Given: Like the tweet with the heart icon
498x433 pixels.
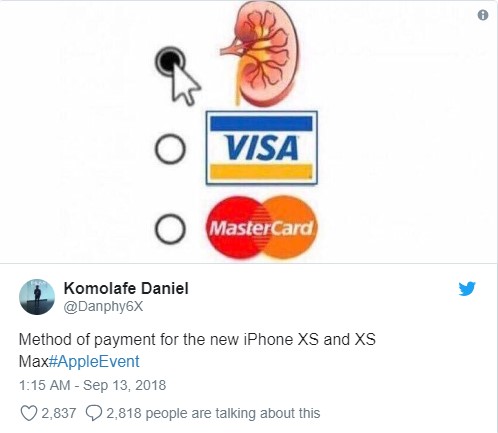Looking at the screenshot, I should point(29,413).
